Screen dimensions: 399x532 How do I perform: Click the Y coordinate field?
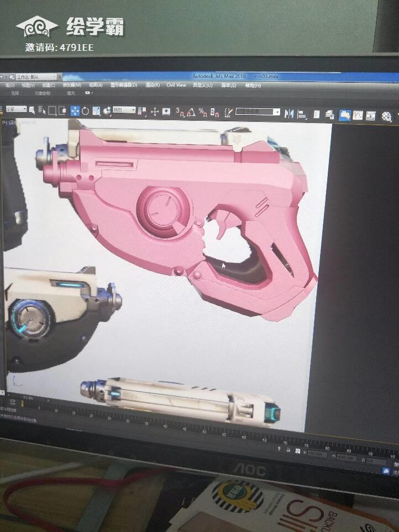tap(346, 457)
